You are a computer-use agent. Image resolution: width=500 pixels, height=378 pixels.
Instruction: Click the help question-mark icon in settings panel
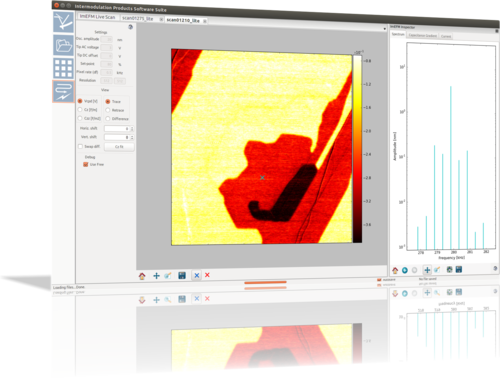131,27
